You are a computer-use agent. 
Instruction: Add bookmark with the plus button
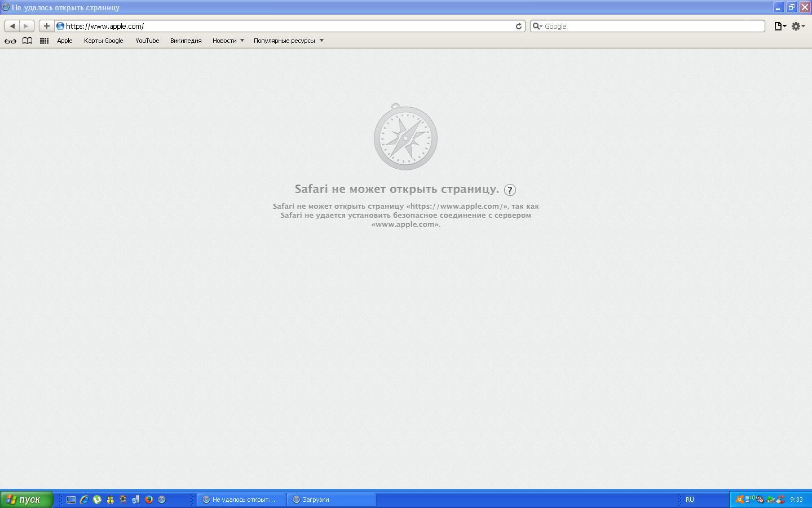click(x=47, y=26)
